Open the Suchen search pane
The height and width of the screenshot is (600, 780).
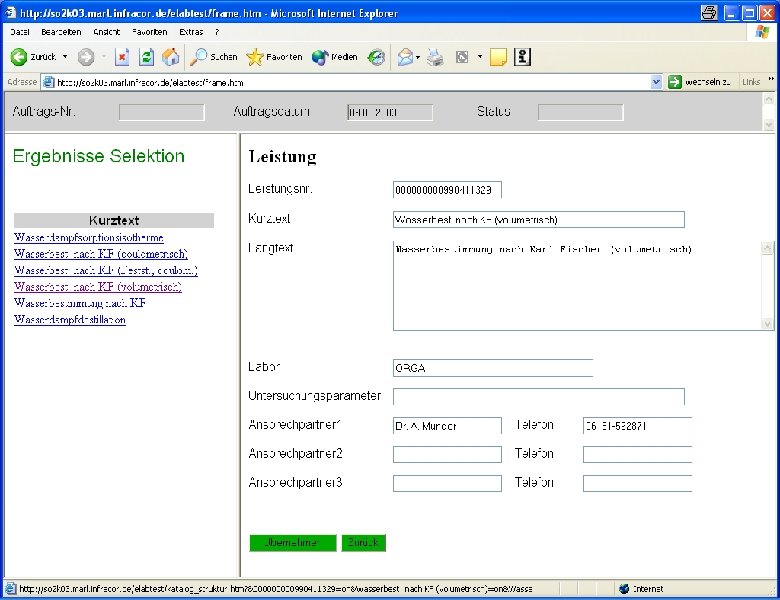(214, 57)
